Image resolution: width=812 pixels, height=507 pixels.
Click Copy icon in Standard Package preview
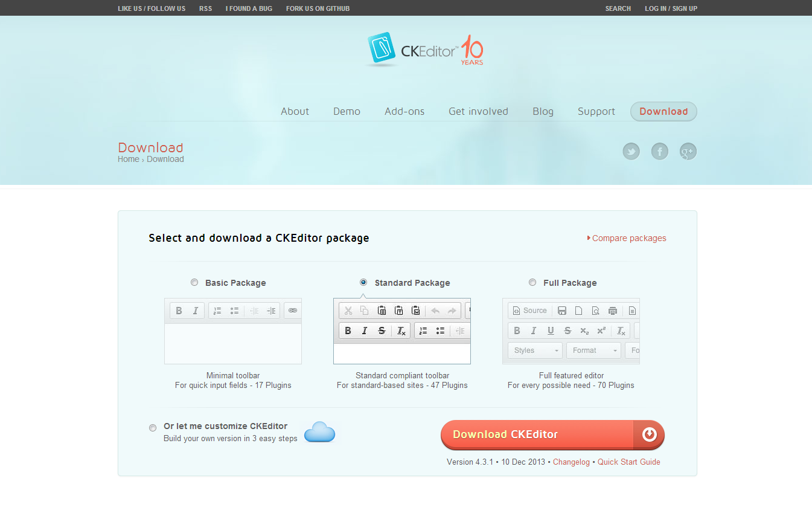pyautogui.click(x=365, y=311)
